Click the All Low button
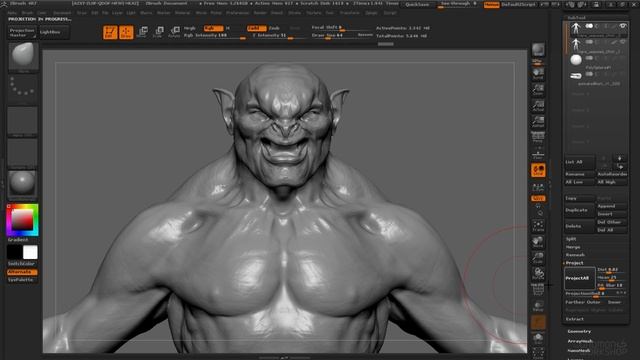Screen dimensions: 640x360 tap(580, 182)
